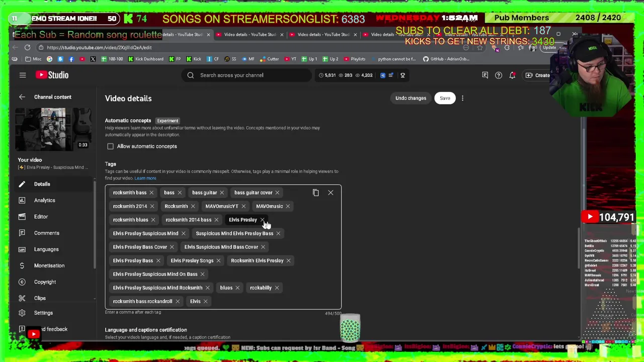Remove 'Elvis Presley Suspicious Mind On Bass' tag

(x=202, y=274)
